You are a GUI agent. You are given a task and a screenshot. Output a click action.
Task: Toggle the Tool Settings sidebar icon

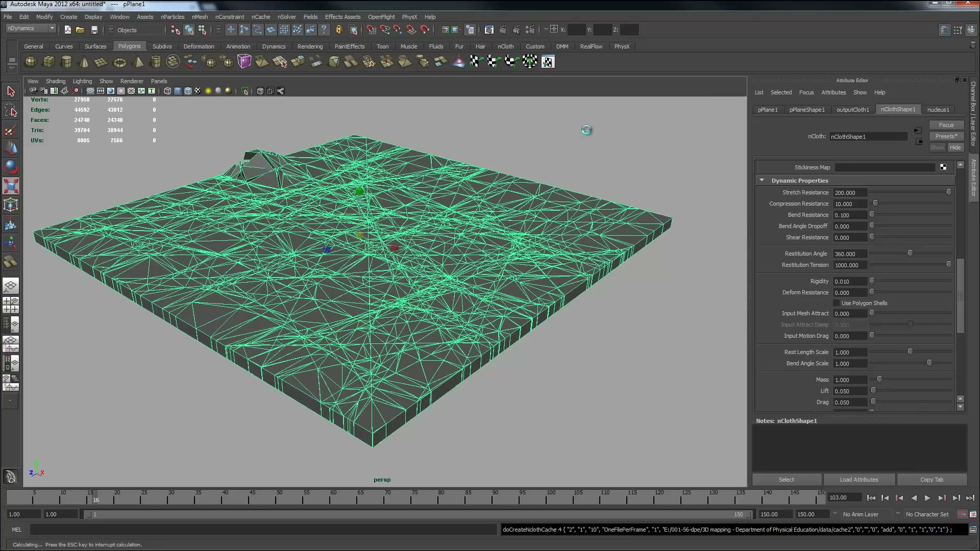[x=958, y=30]
